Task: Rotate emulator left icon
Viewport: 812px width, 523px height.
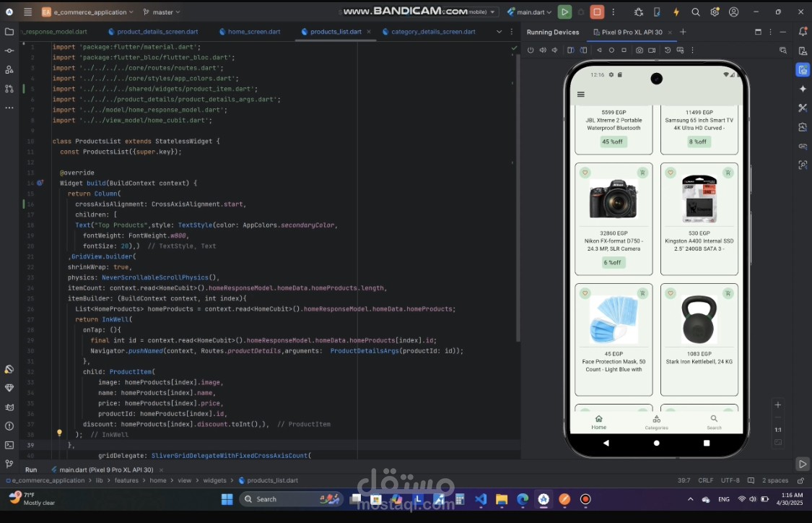Action: [x=570, y=51]
